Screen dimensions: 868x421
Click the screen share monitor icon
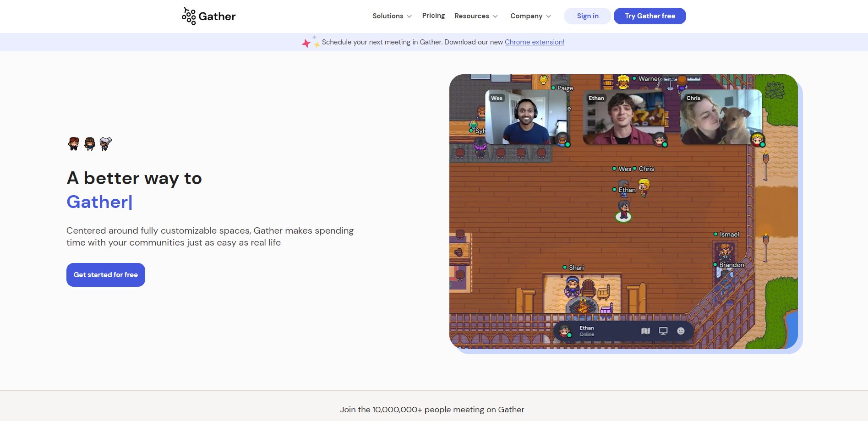(663, 331)
